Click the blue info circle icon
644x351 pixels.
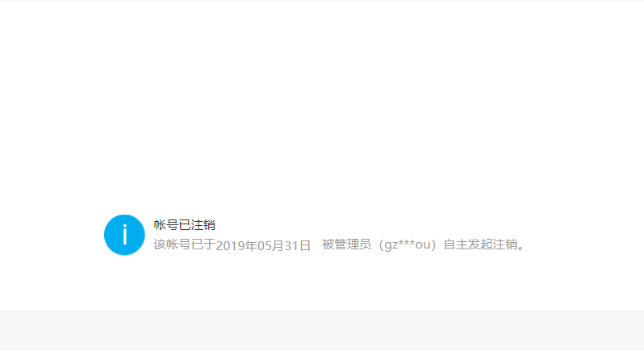124,235
